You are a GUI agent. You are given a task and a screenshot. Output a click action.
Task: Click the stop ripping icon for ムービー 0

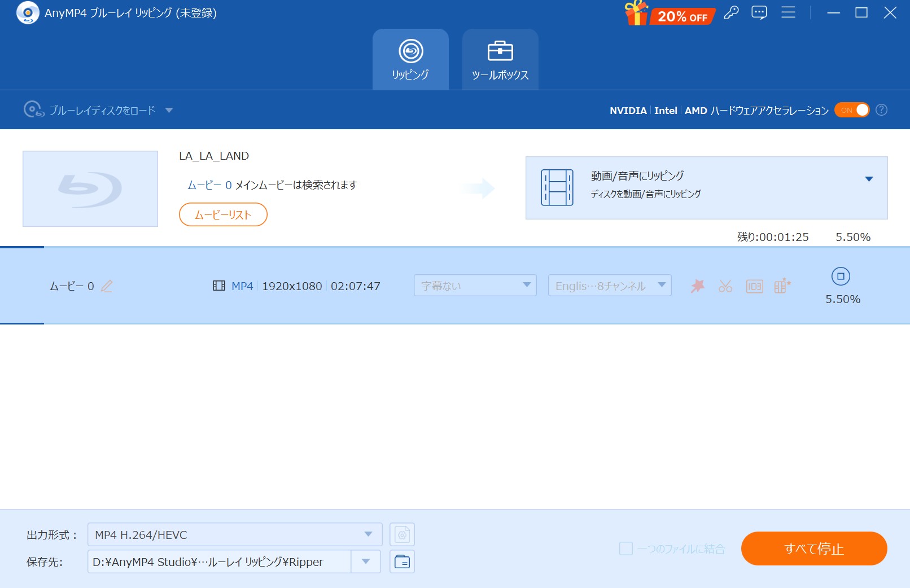coord(841,277)
